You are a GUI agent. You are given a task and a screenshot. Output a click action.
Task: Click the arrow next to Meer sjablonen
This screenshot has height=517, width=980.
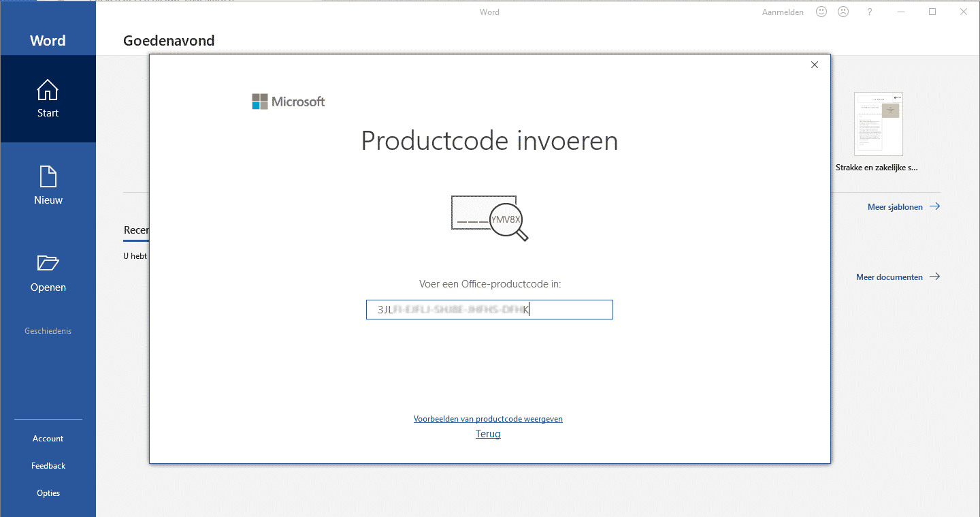point(934,206)
